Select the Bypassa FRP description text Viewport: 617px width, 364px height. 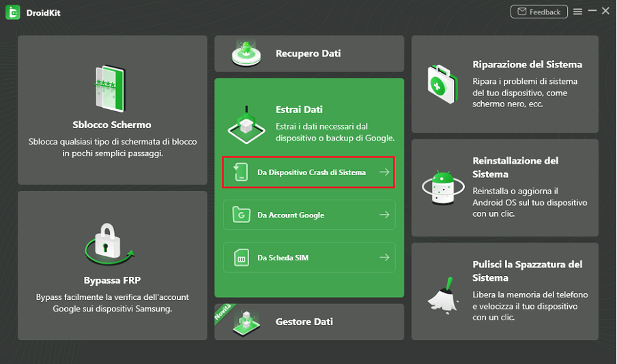112,303
